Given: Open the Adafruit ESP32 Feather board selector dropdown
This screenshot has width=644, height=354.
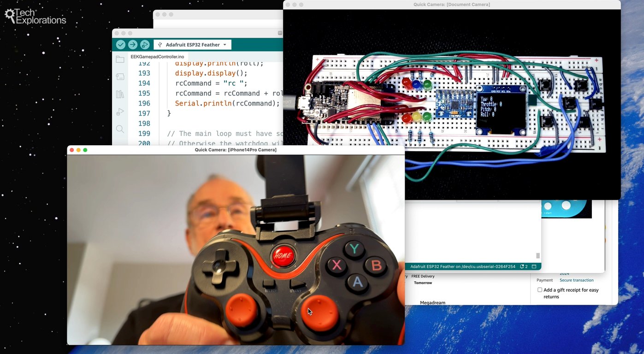Looking at the screenshot, I should click(x=193, y=45).
